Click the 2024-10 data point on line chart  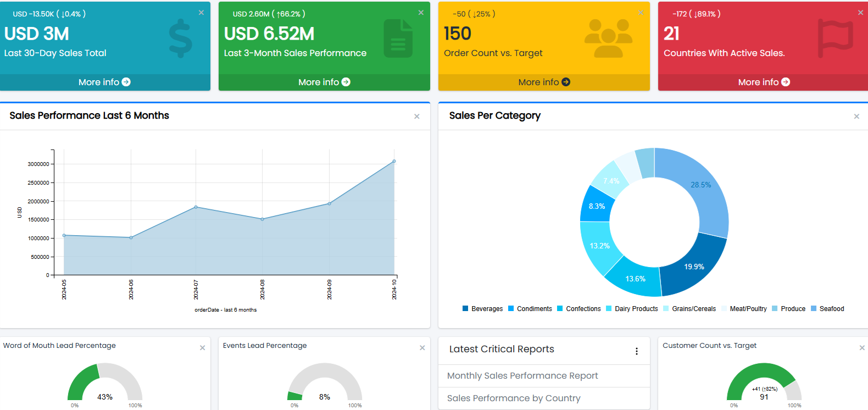394,162
